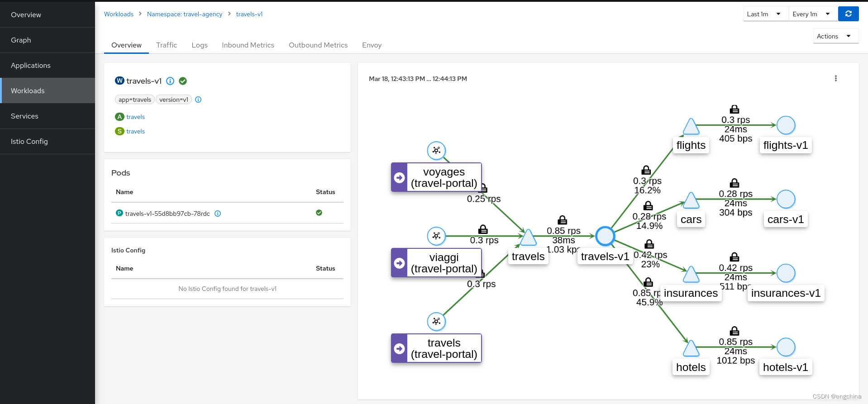Select the hotels-v1 workload circle node
The height and width of the screenshot is (404, 868).
coord(786,347)
